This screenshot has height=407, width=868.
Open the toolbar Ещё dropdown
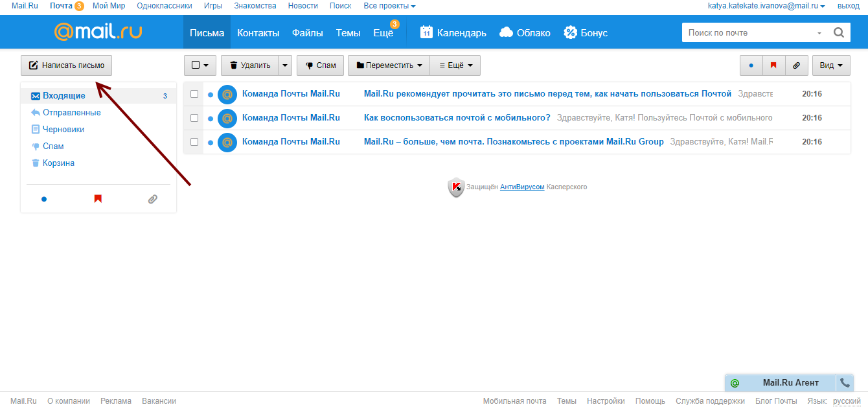(x=455, y=65)
